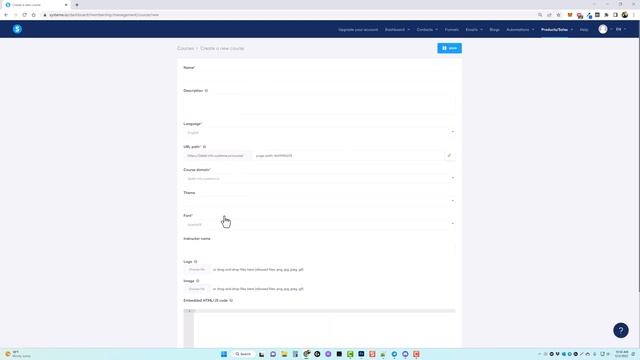Expand the Contacts menu
The height and width of the screenshot is (360, 640).
coord(427,29)
